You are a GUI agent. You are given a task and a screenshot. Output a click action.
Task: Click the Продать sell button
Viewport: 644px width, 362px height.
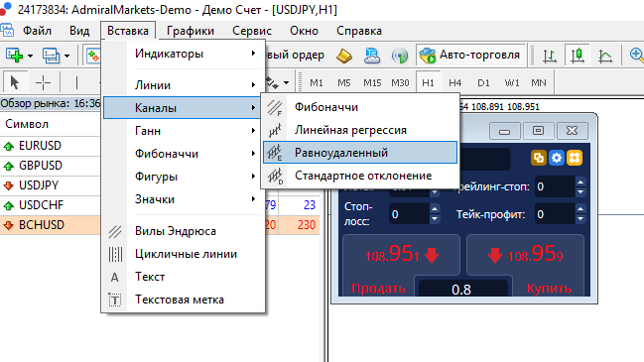coord(378,289)
